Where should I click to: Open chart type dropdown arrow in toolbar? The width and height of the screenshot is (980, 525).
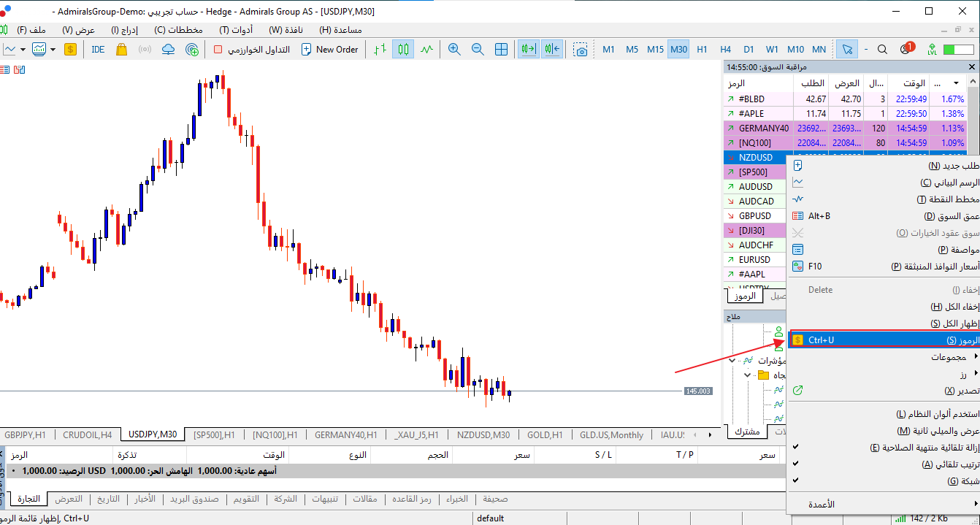coord(23,50)
